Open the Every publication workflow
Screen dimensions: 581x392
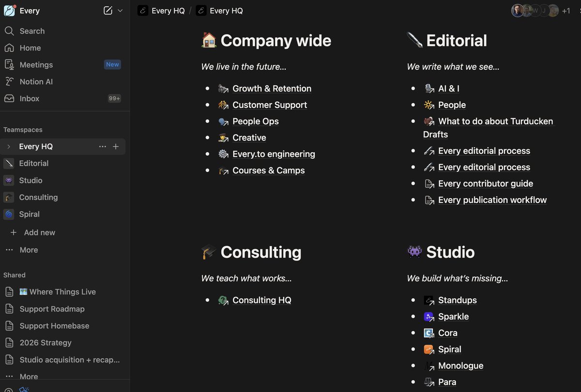pyautogui.click(x=492, y=200)
